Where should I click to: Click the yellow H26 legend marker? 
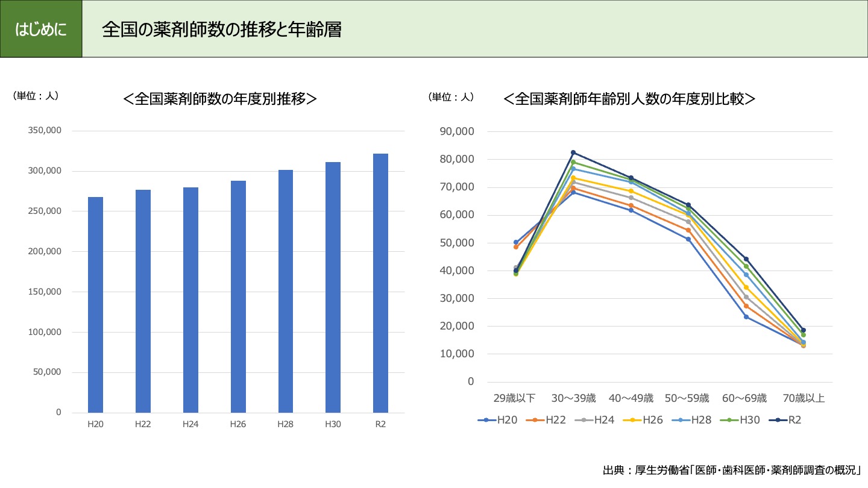[x=632, y=420]
